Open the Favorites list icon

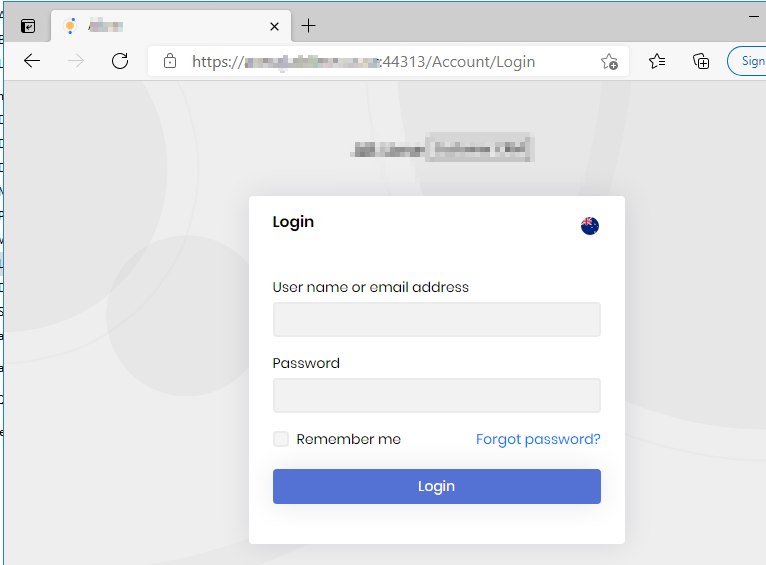tap(657, 61)
